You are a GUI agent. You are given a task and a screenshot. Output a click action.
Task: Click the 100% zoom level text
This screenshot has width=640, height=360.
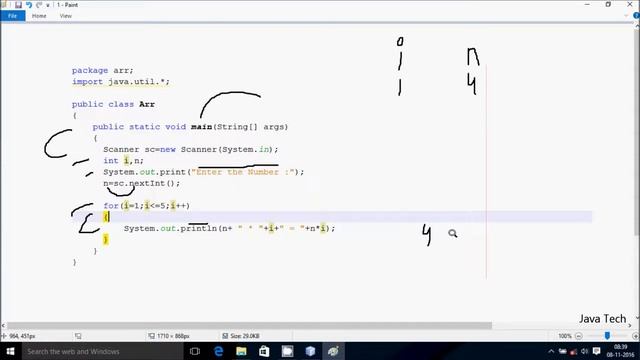tap(565, 336)
